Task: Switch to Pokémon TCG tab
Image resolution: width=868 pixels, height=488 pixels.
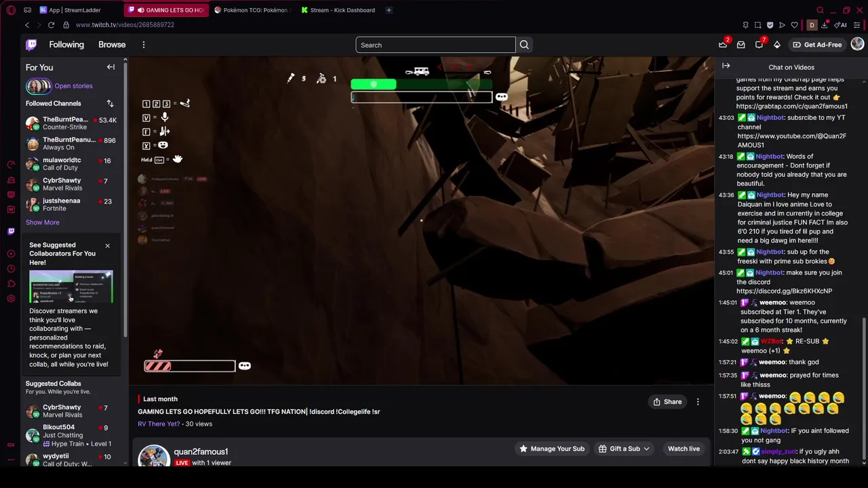Action: (x=251, y=10)
